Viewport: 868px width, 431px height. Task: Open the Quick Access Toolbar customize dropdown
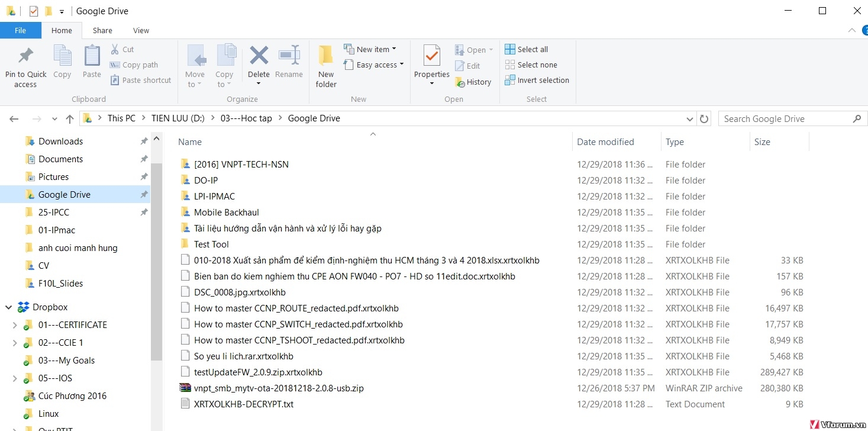[x=62, y=11]
